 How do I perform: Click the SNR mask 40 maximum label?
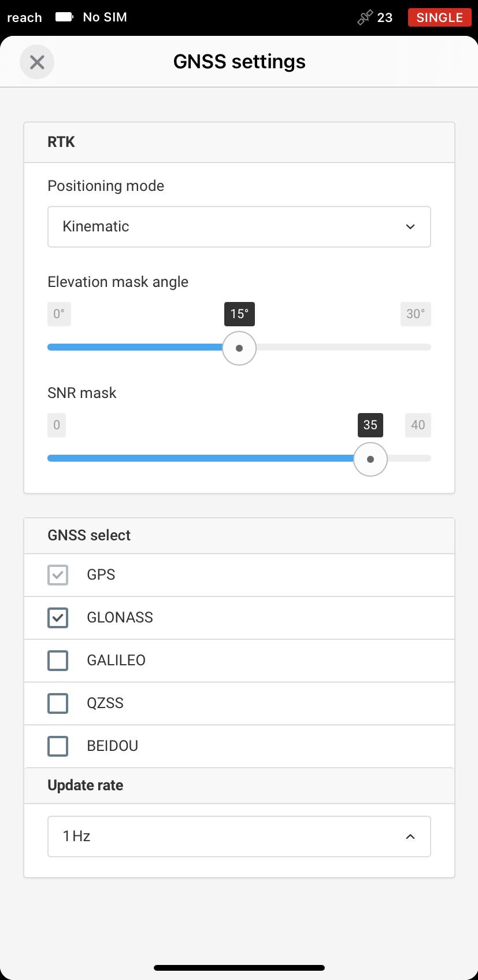[x=418, y=425]
